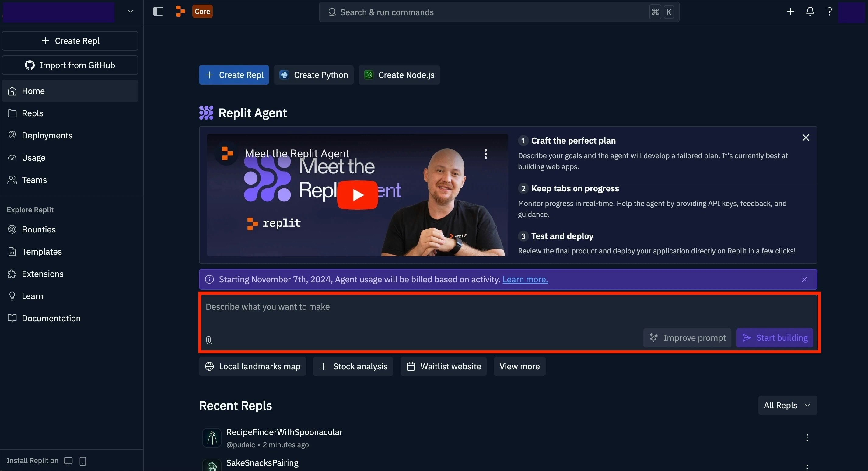Click the Replit logo icon

point(180,12)
